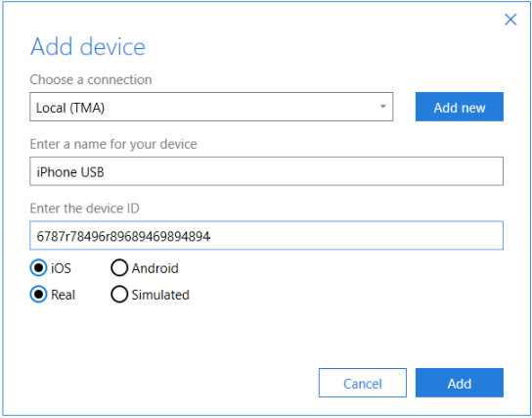The height and width of the screenshot is (418, 532).
Task: Click the small arrow in connection dropdown
Action: (x=382, y=107)
